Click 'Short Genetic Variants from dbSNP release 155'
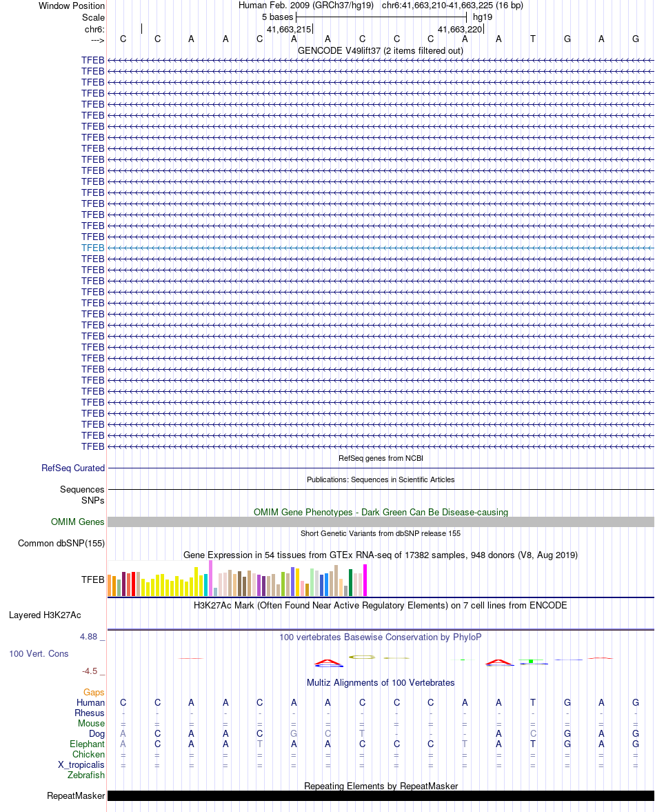The image size is (655, 812). (381, 533)
